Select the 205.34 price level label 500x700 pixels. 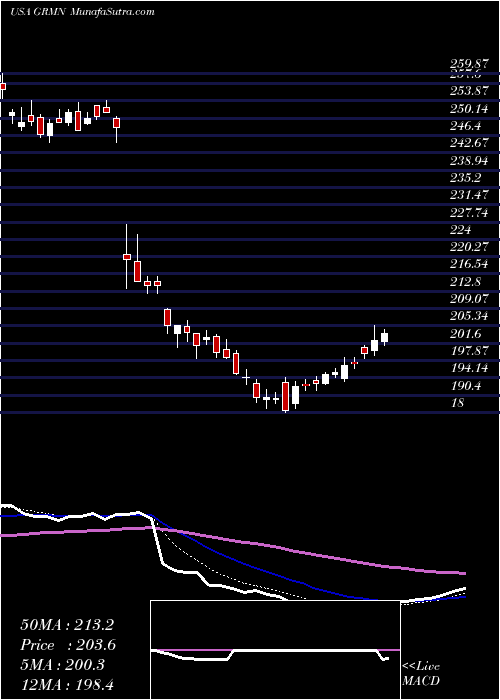pyautogui.click(x=469, y=316)
